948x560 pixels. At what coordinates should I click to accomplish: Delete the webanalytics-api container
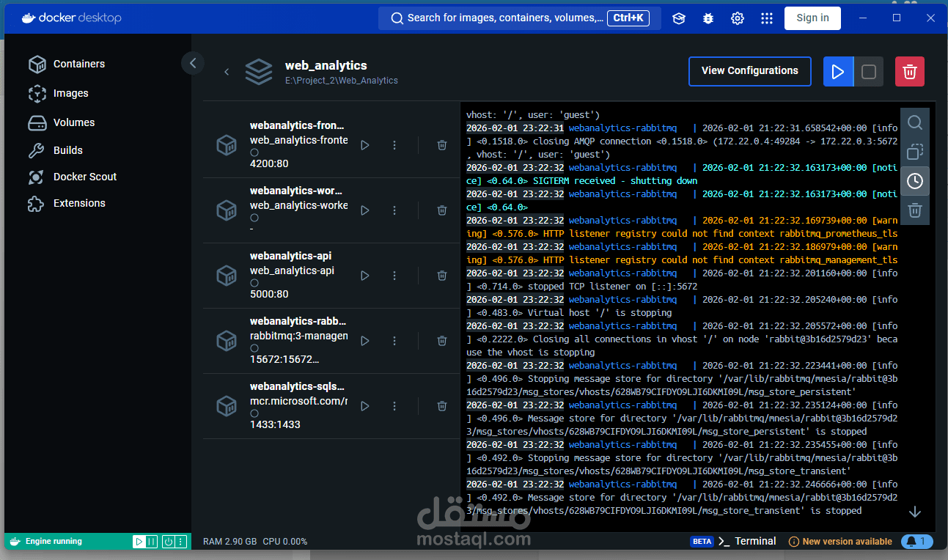tap(441, 276)
